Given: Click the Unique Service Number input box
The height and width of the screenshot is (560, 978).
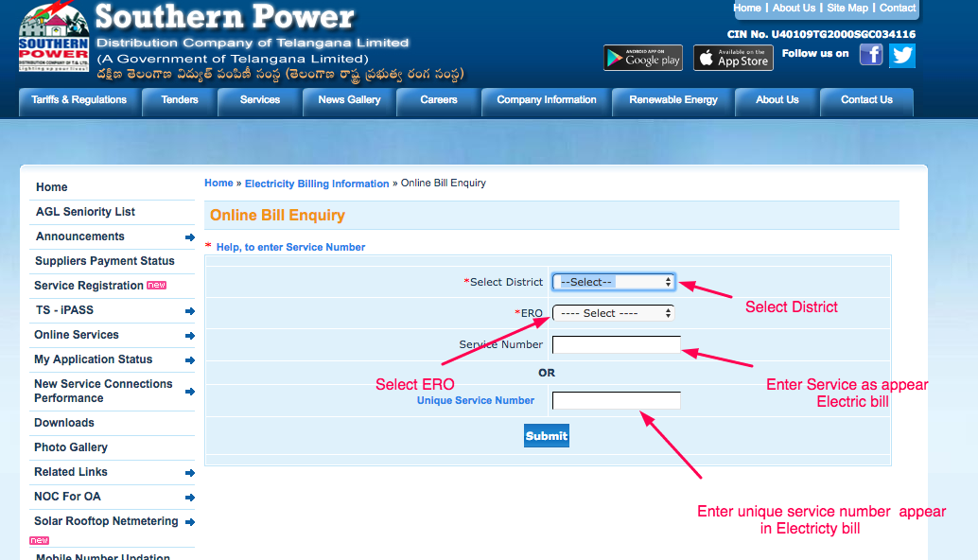Looking at the screenshot, I should [x=616, y=400].
